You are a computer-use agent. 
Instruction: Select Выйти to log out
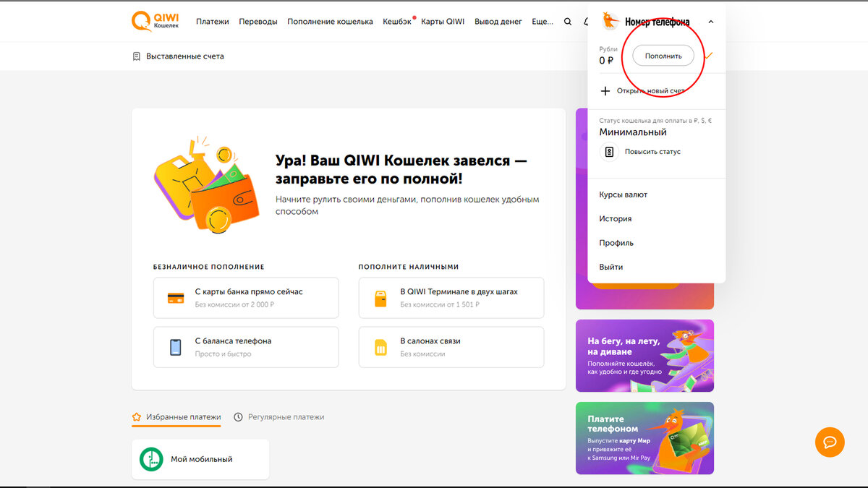(x=611, y=267)
